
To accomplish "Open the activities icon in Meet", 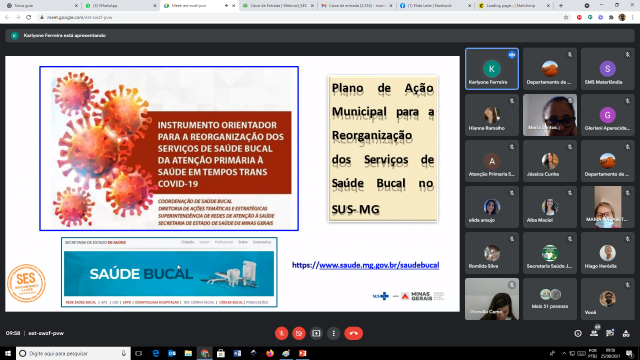I will [626, 333].
